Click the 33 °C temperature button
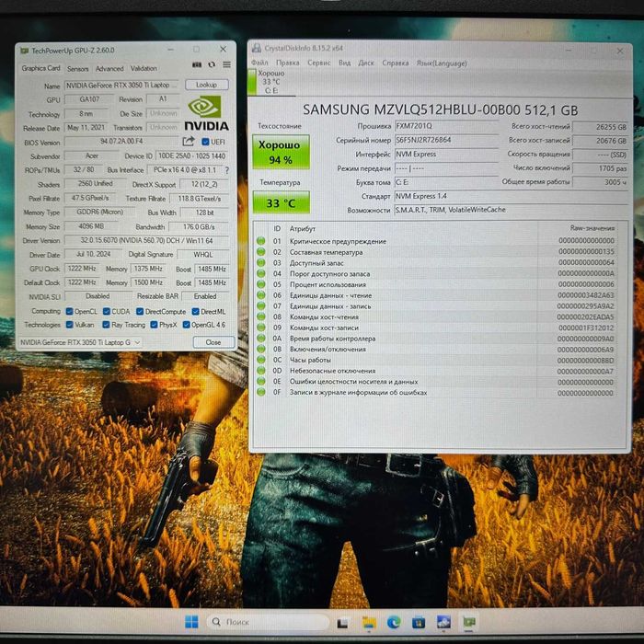Viewport: 644px width, 644px height. [x=281, y=202]
